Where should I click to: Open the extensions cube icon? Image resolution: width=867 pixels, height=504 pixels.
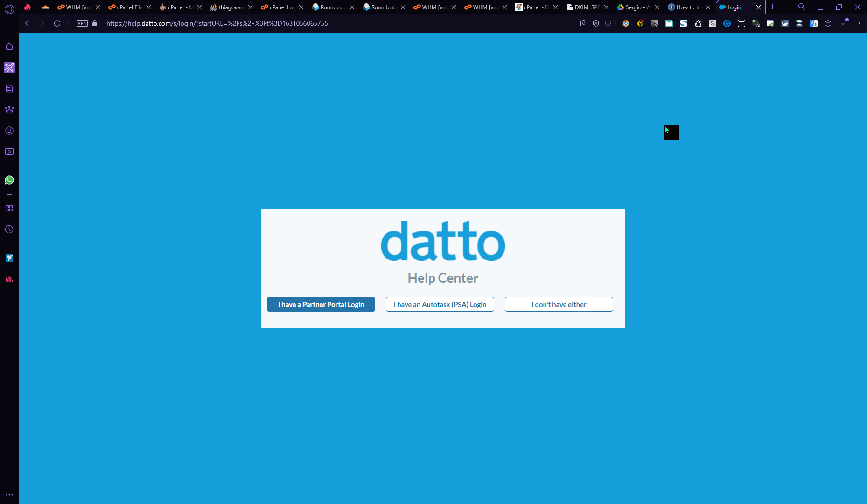point(828,23)
